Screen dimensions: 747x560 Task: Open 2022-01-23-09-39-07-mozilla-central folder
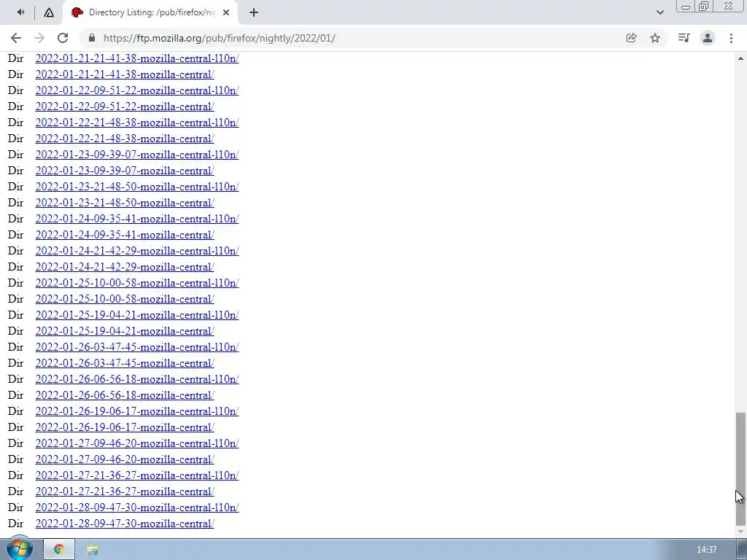[x=125, y=171]
